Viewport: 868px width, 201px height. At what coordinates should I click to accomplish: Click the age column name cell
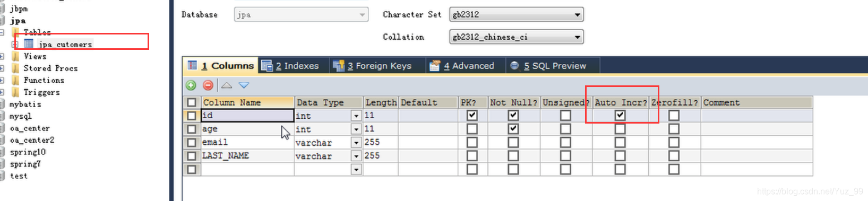[x=247, y=129]
